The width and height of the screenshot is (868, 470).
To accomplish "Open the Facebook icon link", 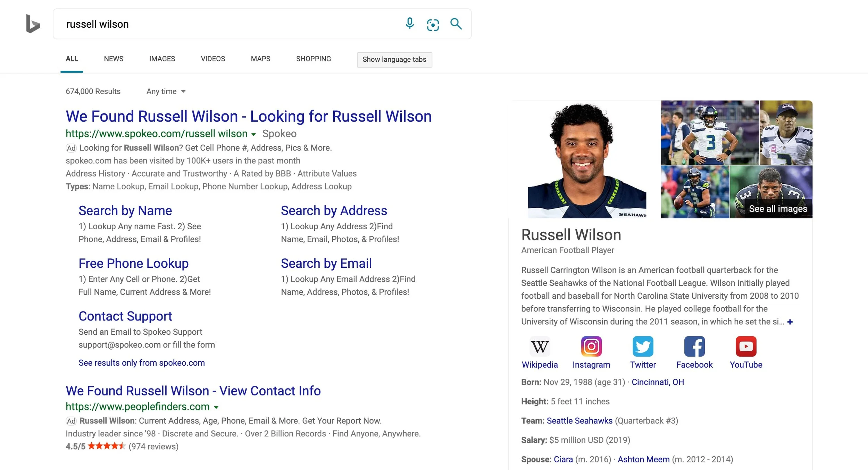I will coord(694,346).
